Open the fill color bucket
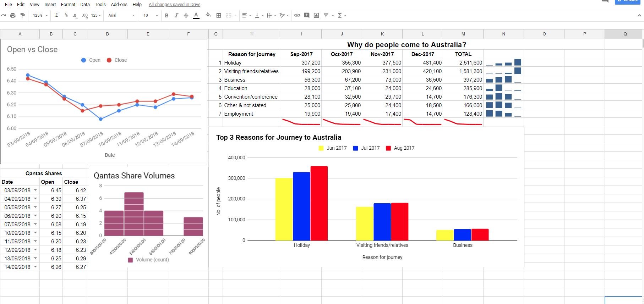 pos(208,15)
